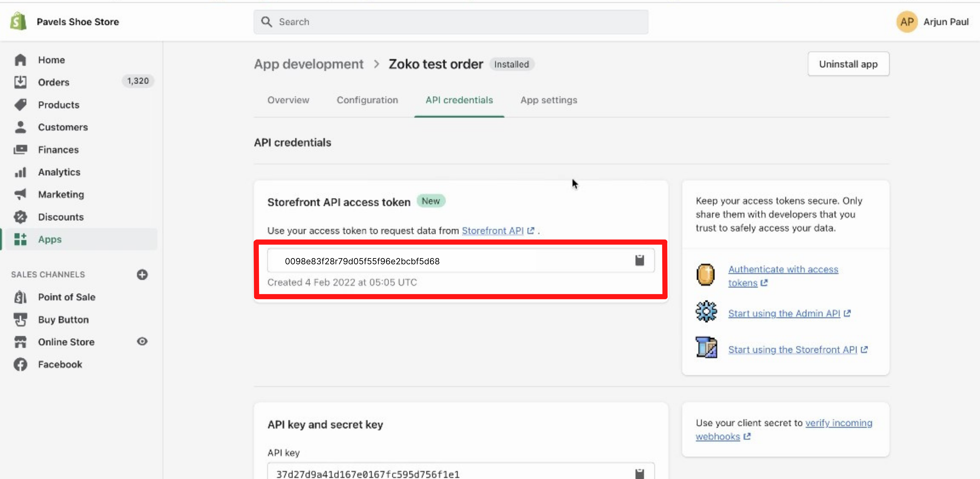
Task: Click the Storefront access token field
Action: (x=461, y=260)
